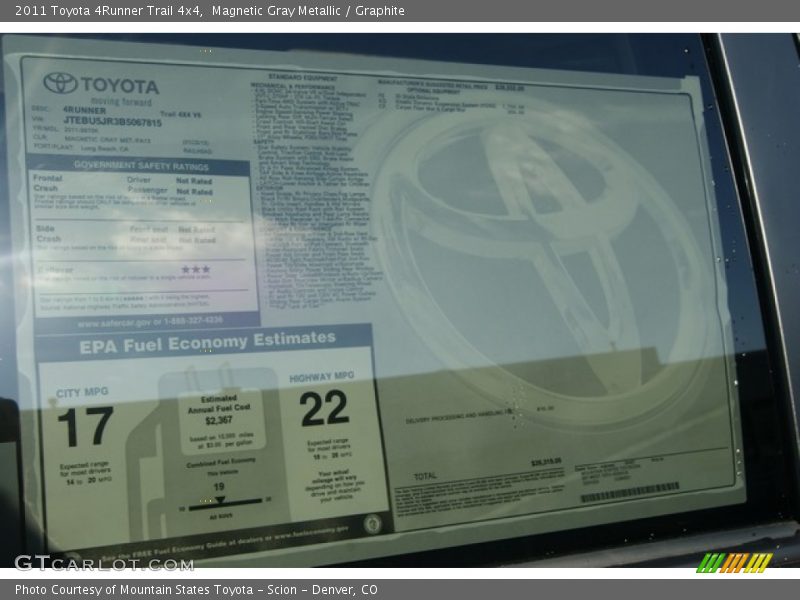The width and height of the screenshot is (800, 600).
Task: Click 'Magnetic Gray Metallic / Graphite' in the title bar
Action: 308,11
